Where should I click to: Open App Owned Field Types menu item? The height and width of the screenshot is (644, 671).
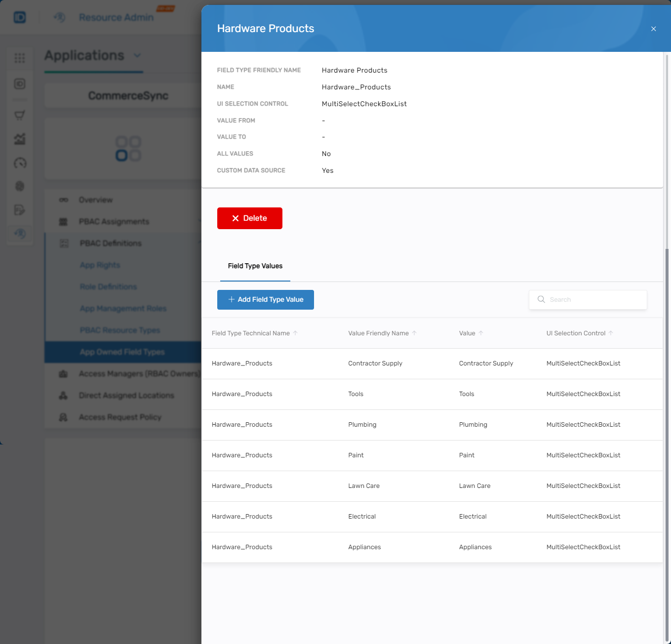[121, 352]
